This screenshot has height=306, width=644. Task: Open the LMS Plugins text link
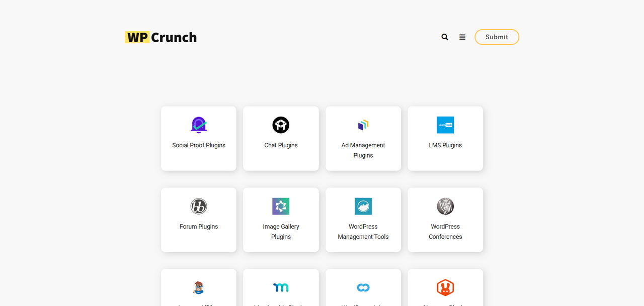click(x=445, y=145)
